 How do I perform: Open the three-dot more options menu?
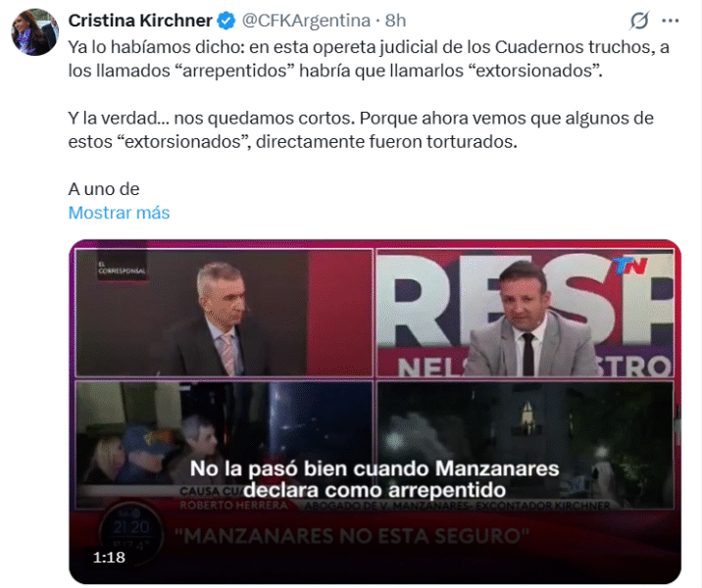671,21
